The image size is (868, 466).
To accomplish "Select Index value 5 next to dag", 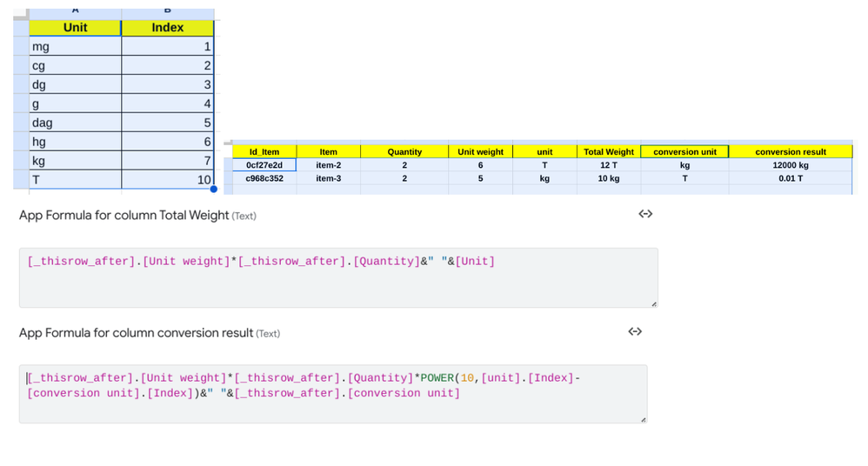I will click(x=167, y=123).
